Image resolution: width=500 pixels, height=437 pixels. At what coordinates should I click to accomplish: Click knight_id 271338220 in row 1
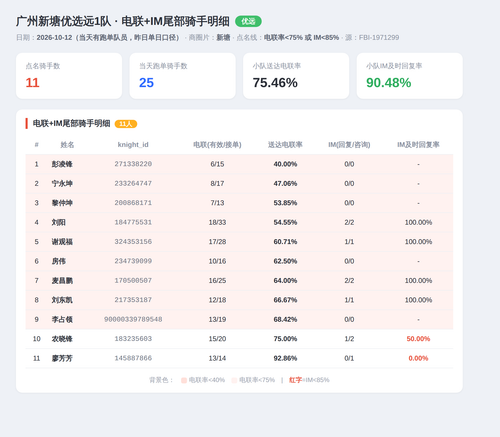pyautogui.click(x=133, y=164)
